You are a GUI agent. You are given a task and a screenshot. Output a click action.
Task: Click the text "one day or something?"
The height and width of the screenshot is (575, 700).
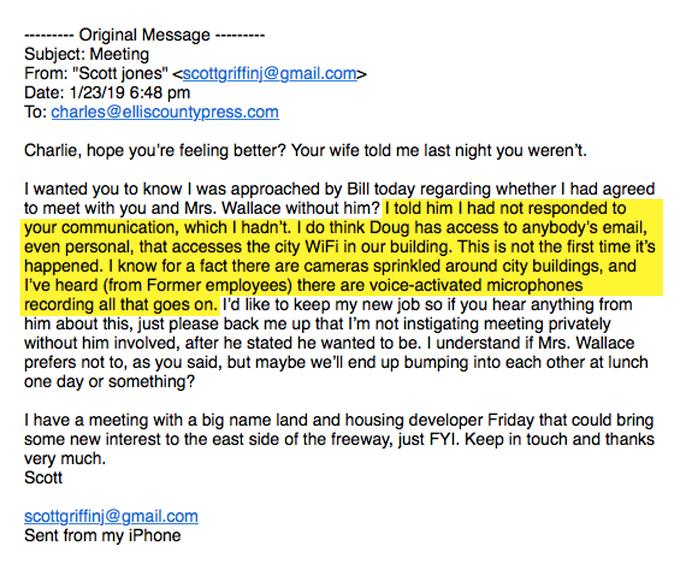110,382
